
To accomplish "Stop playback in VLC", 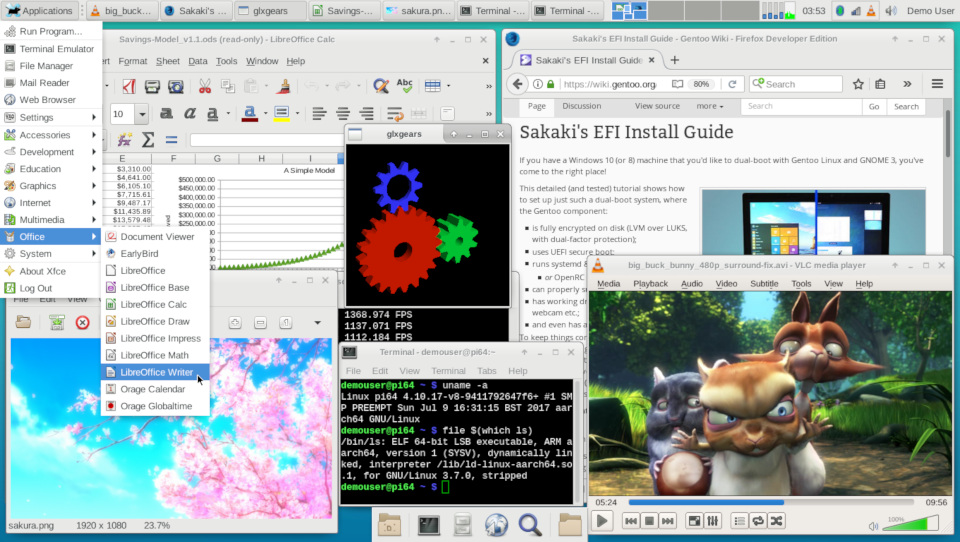I will pyautogui.click(x=649, y=521).
